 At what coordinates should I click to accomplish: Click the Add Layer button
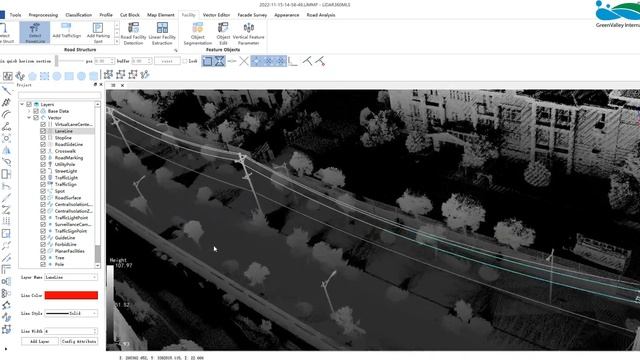pyautogui.click(x=40, y=341)
